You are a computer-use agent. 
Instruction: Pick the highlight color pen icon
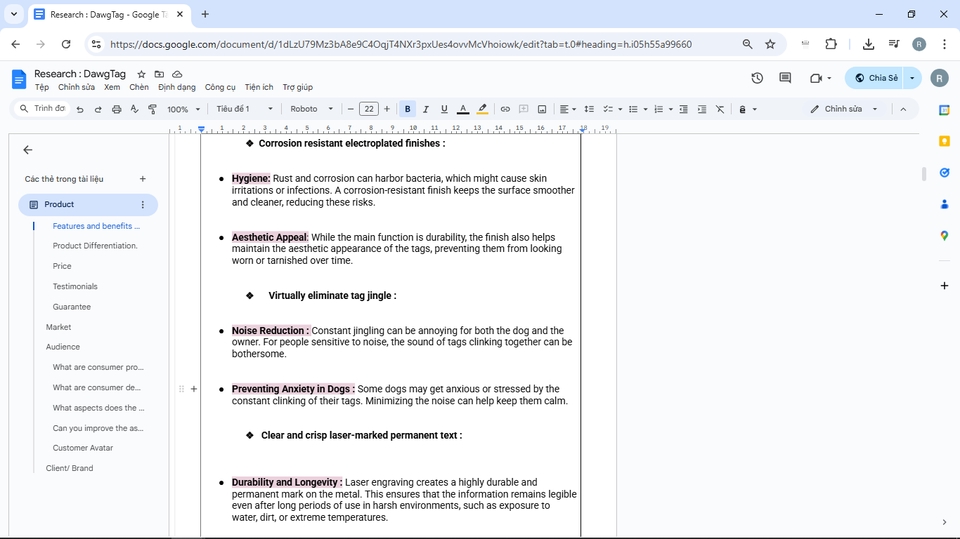tap(482, 109)
